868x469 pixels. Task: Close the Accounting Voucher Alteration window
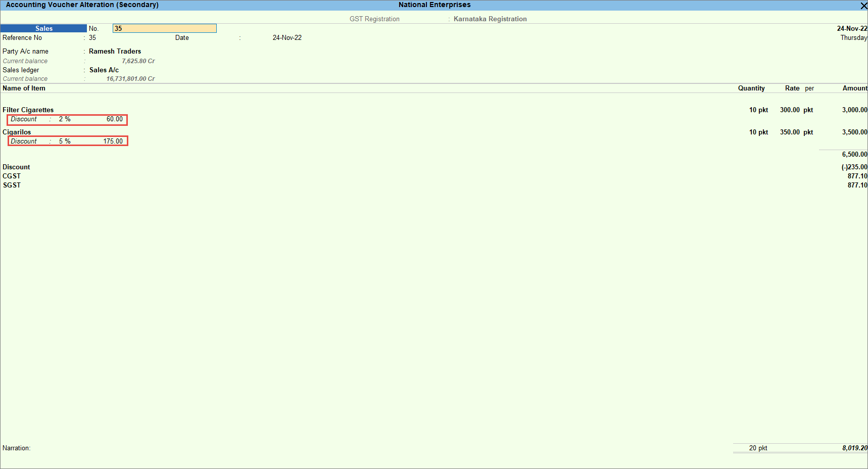coord(863,6)
